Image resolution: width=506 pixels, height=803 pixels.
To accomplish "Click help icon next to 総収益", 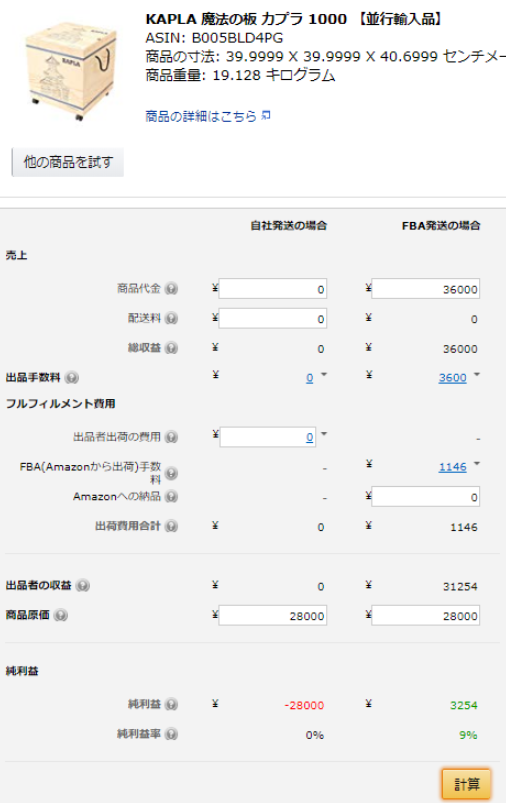I will tap(172, 348).
